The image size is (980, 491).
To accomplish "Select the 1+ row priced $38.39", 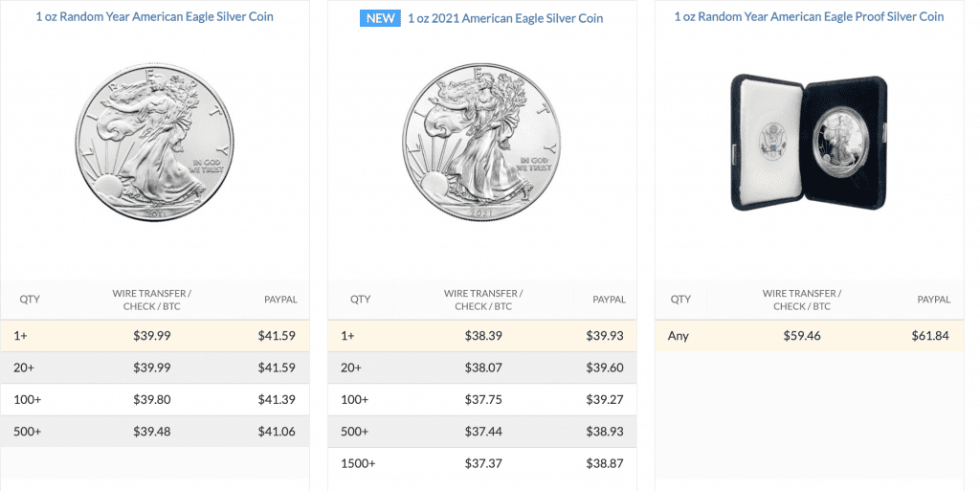I will (482, 335).
